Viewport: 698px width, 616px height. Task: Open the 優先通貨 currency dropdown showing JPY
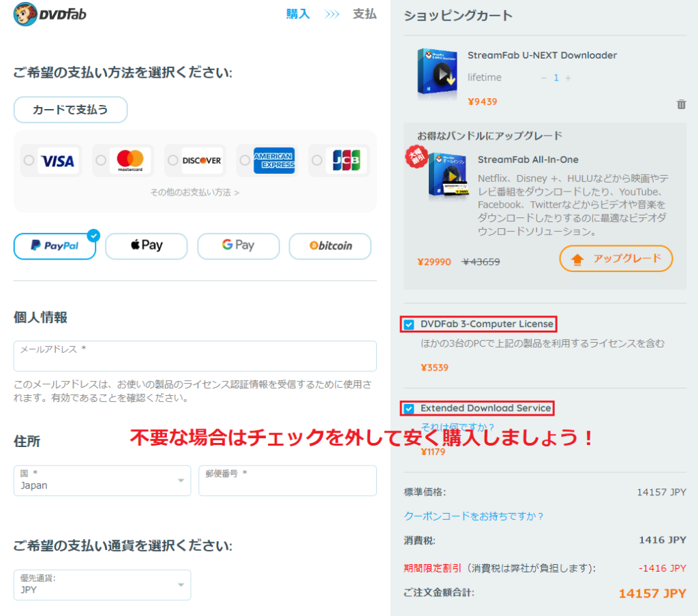click(x=102, y=585)
